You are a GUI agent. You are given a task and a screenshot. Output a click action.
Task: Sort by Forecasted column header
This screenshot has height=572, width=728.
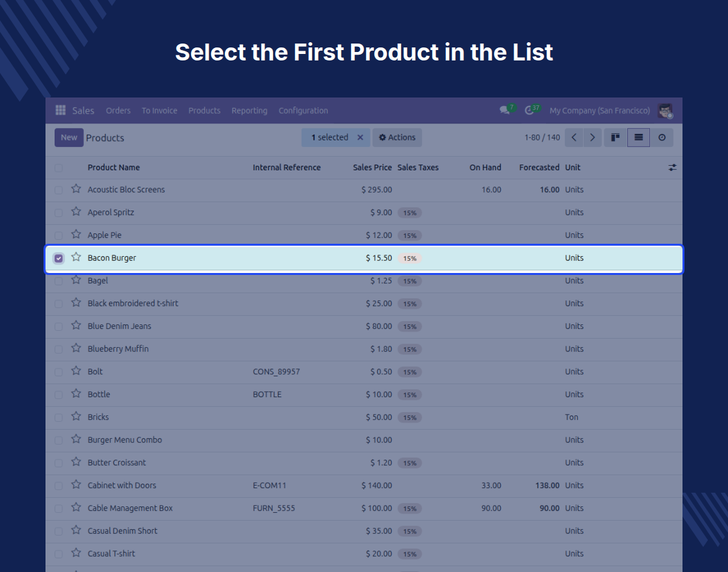click(x=539, y=168)
